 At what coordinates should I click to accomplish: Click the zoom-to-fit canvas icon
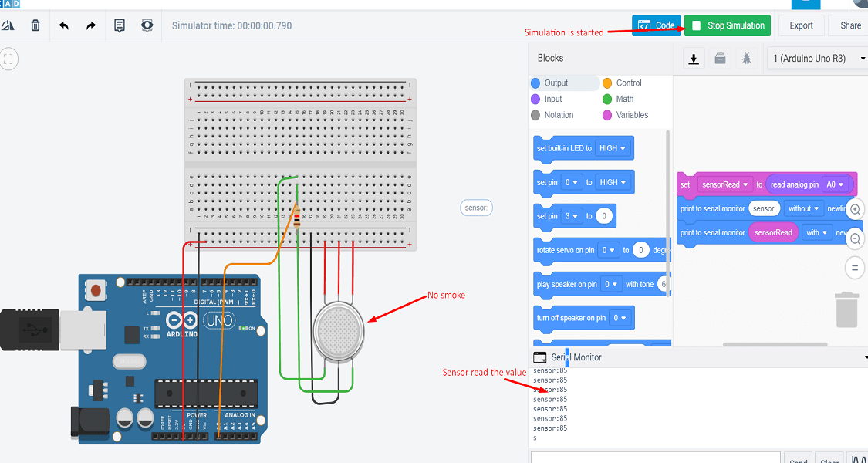[8, 59]
